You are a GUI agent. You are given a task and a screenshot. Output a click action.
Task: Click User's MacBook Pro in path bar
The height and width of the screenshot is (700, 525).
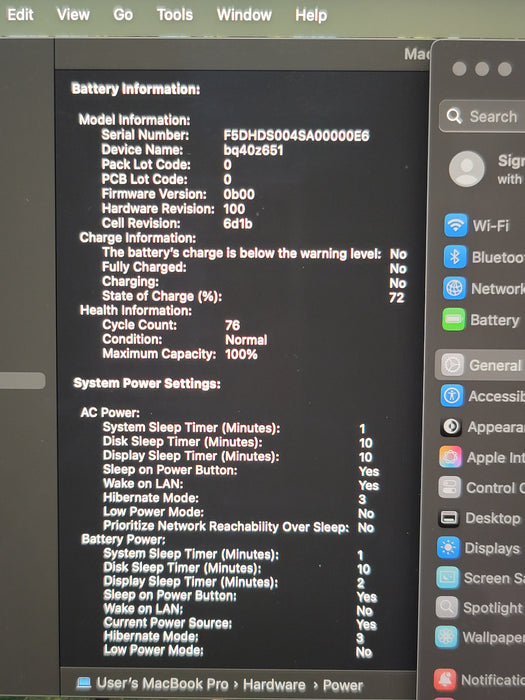tap(162, 683)
